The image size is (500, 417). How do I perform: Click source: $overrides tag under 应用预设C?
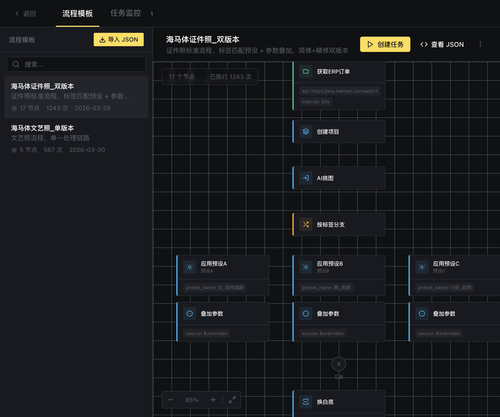439,333
